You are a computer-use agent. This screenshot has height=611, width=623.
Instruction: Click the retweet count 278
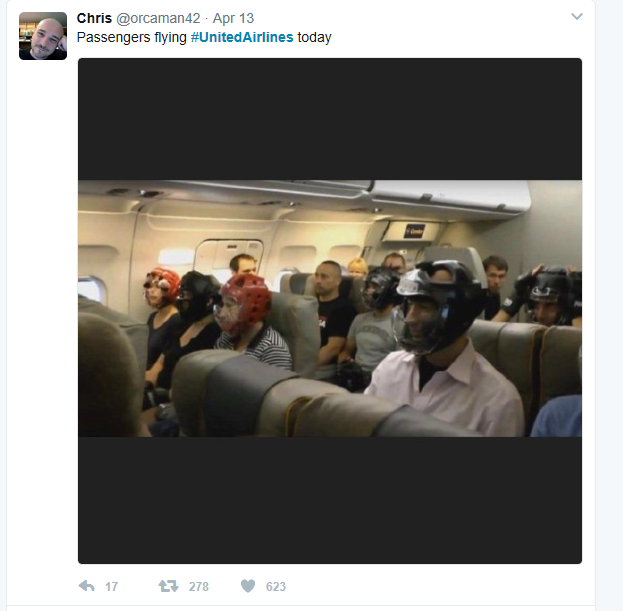(199, 586)
